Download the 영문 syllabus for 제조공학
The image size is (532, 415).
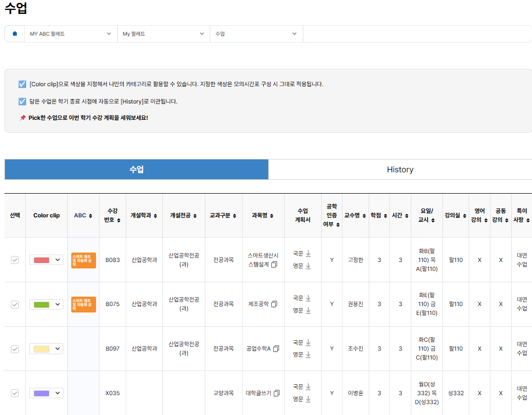[308, 311]
